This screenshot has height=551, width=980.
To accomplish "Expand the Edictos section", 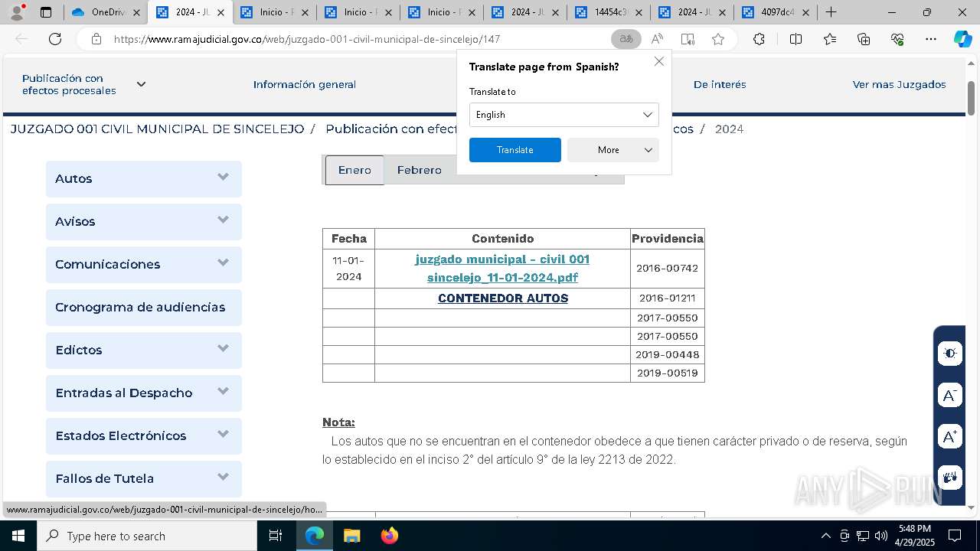I will (144, 350).
